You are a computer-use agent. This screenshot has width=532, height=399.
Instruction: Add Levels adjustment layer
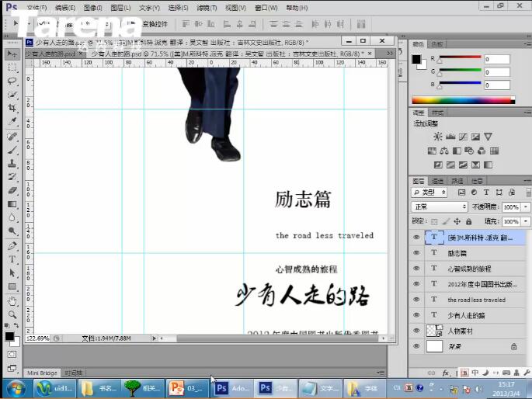(x=450, y=137)
